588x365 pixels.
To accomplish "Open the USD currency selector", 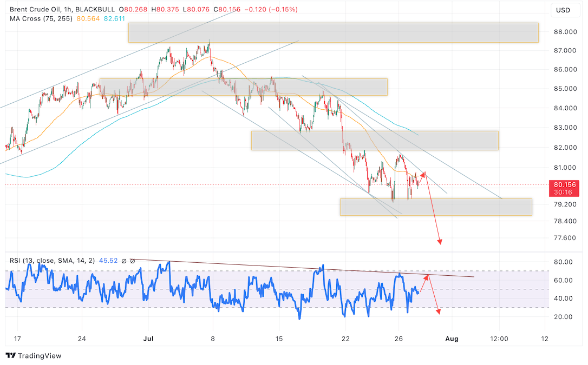I will pos(563,10).
